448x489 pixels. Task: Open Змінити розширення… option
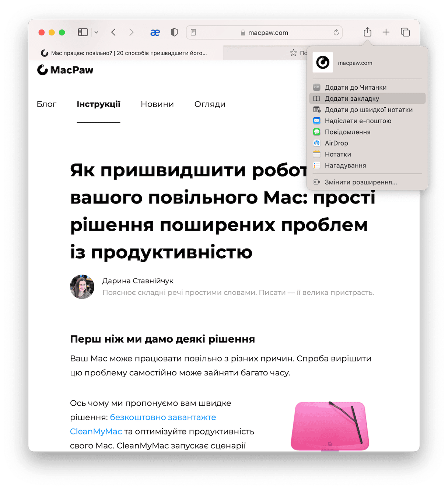coord(367,182)
